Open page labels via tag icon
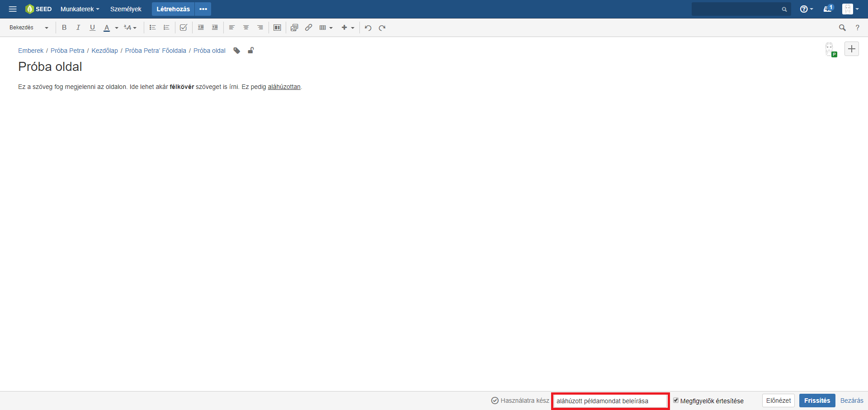The image size is (868, 410). [236, 51]
